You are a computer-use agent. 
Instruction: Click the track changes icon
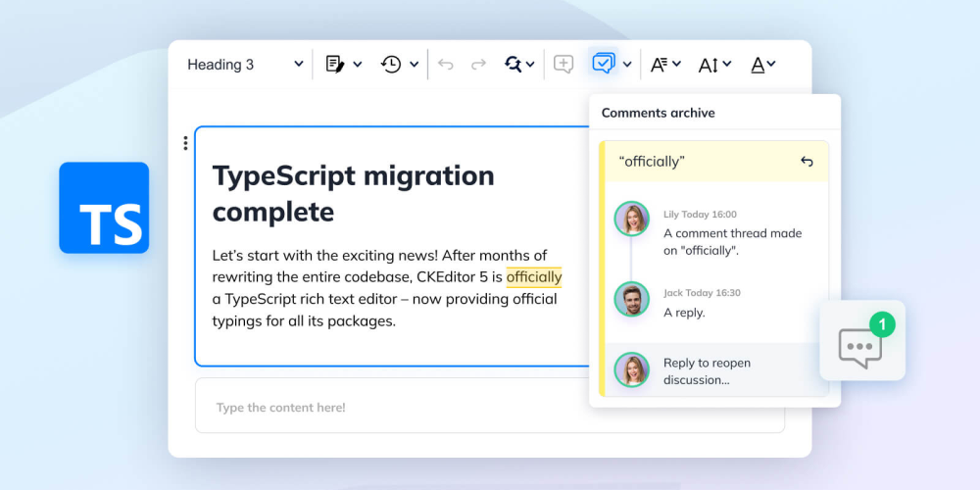tap(335, 64)
